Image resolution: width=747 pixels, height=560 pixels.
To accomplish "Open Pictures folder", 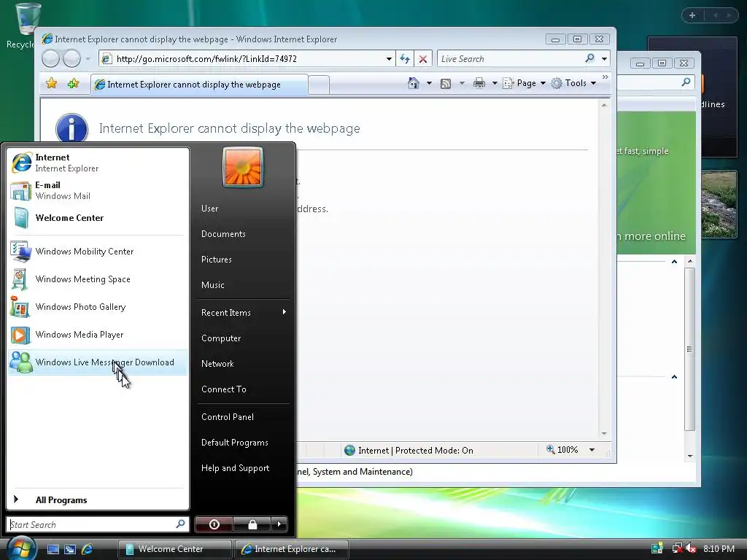I will click(x=243, y=260).
